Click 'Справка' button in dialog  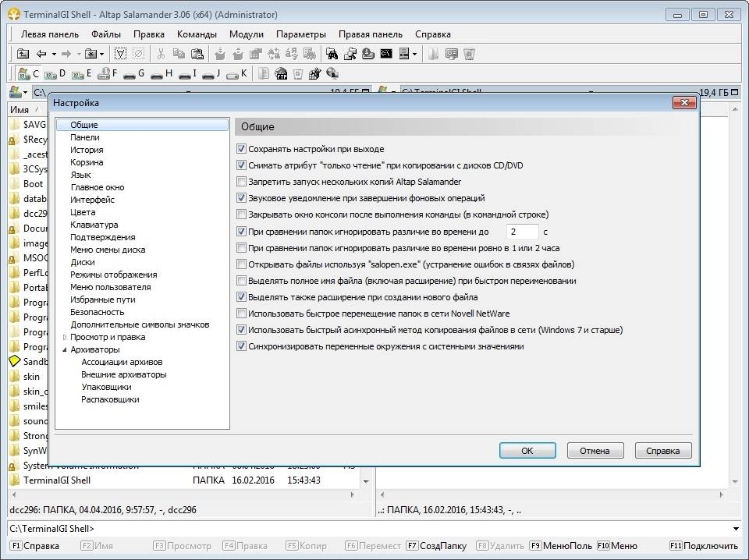[x=663, y=451]
